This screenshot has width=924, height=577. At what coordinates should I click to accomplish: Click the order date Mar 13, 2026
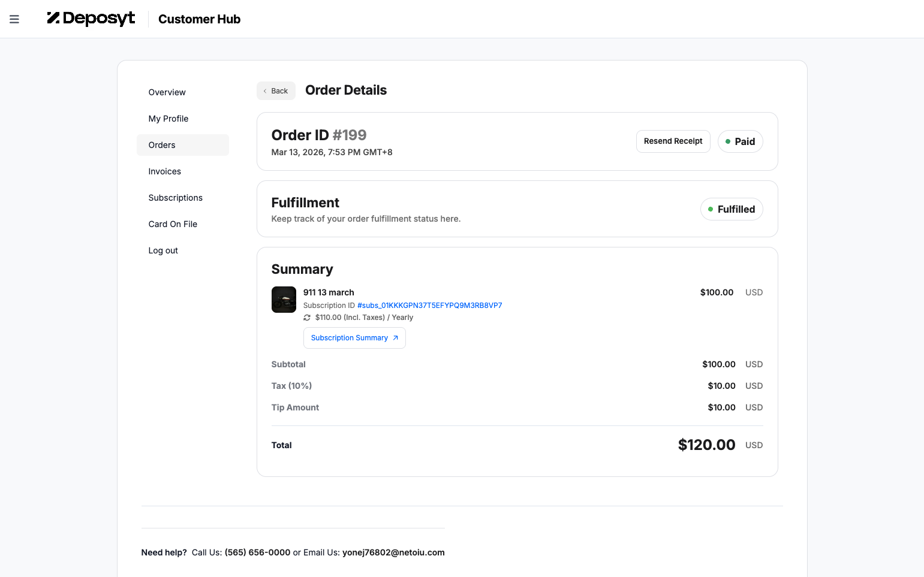click(x=332, y=152)
